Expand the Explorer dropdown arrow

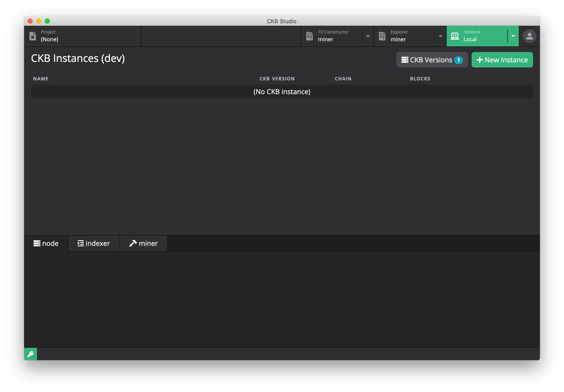440,36
